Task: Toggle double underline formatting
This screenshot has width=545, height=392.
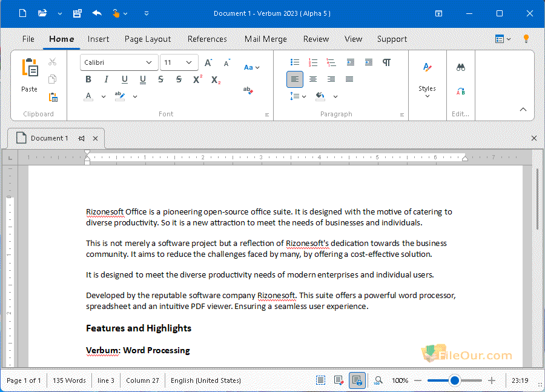Action: point(142,79)
